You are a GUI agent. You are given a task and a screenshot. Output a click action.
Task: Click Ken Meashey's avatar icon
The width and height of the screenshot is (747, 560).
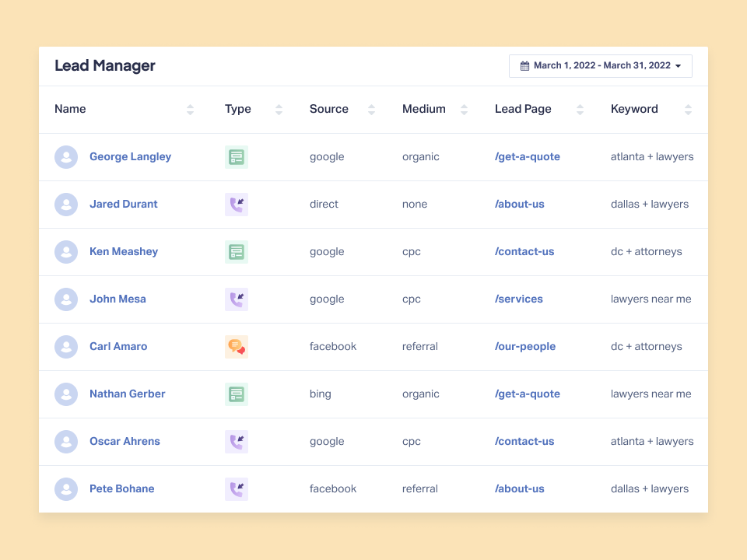point(66,251)
